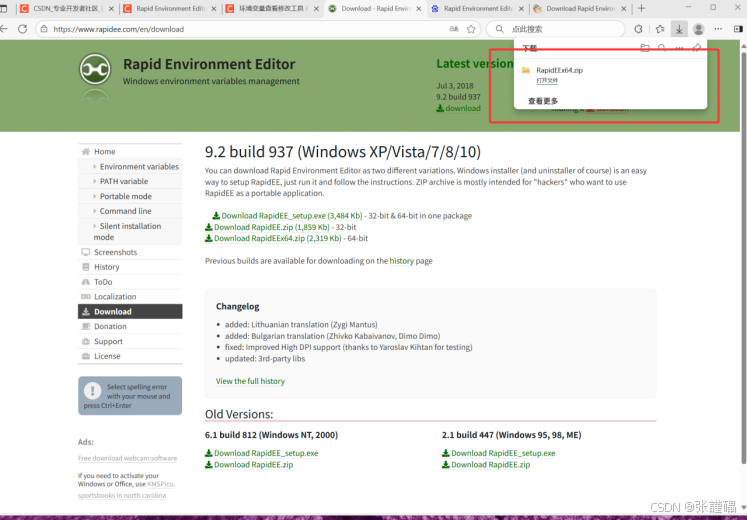Switch to the 环境变量查看修改工具 tab
The width and height of the screenshot is (747, 520).
[273, 9]
